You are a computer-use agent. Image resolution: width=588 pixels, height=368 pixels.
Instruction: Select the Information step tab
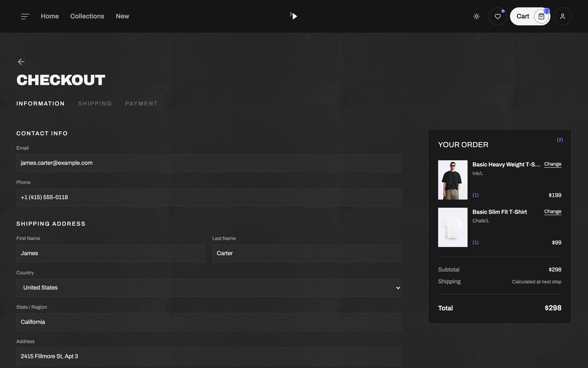click(41, 103)
